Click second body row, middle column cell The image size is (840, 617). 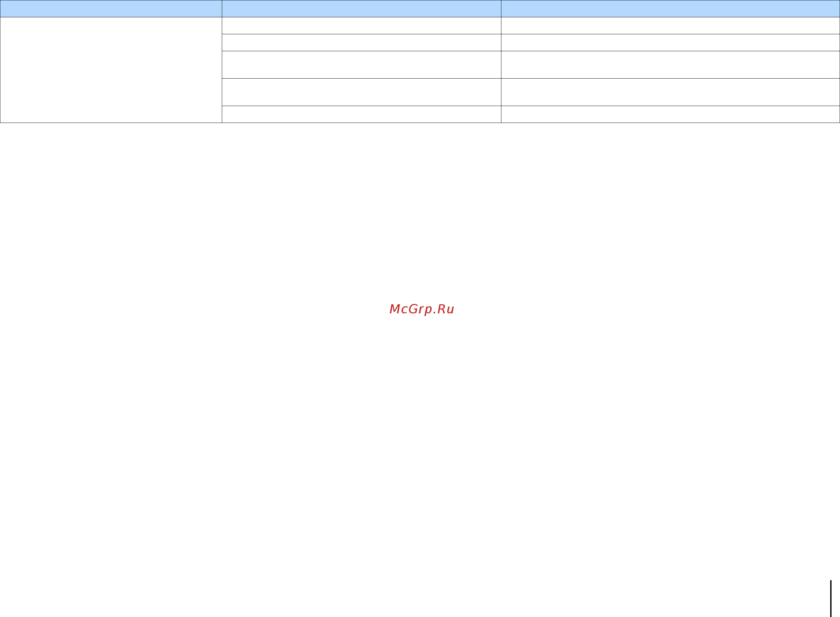(x=361, y=43)
